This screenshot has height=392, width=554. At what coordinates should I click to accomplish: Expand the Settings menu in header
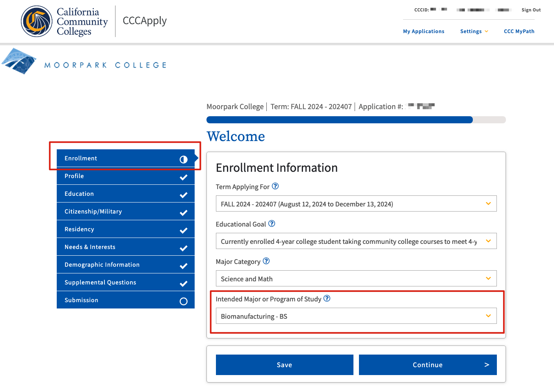click(x=474, y=32)
